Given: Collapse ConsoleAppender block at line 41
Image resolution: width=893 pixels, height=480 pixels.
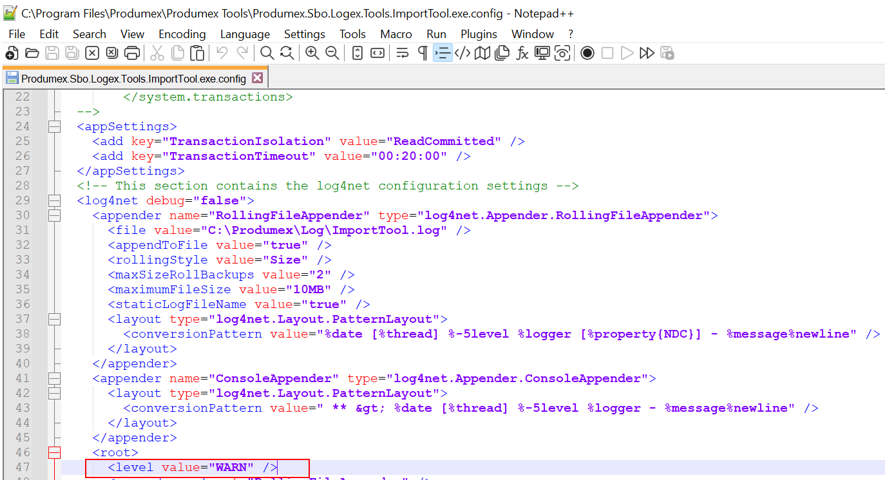Looking at the screenshot, I should (55, 378).
